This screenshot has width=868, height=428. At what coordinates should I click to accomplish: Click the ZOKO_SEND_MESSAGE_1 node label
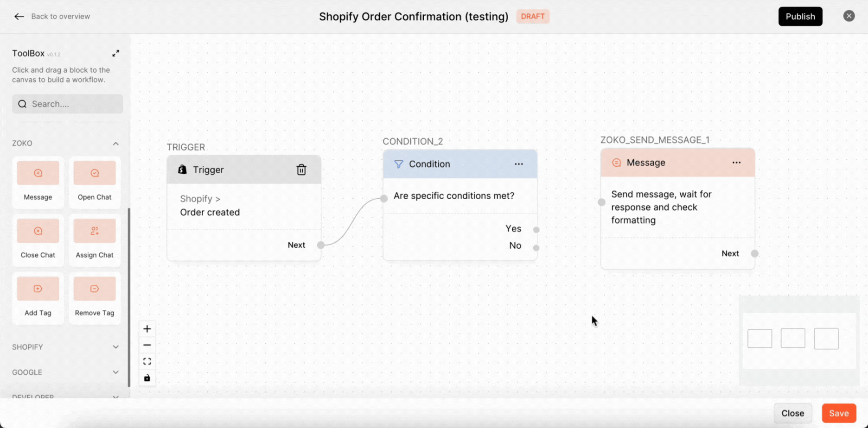coord(655,140)
